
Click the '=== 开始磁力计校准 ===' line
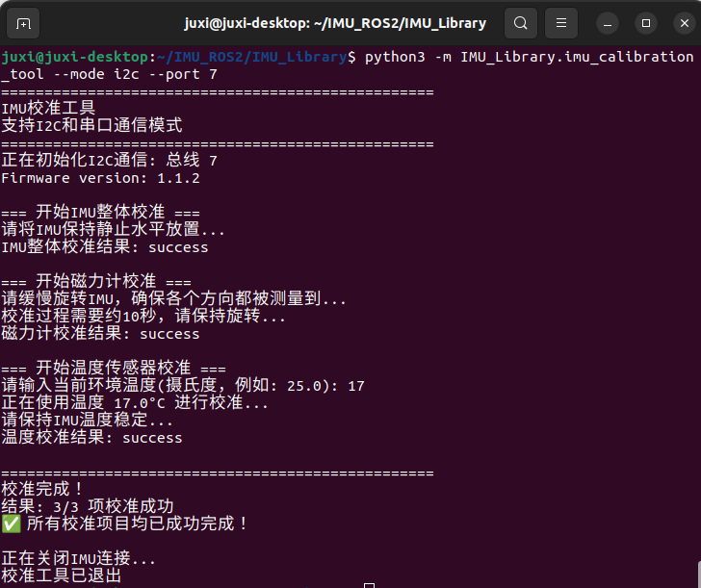[96, 281]
